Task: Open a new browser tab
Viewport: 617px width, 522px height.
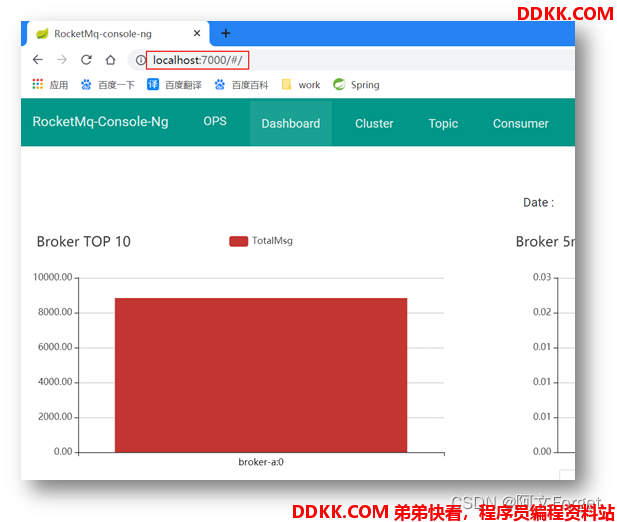Action: (x=225, y=33)
